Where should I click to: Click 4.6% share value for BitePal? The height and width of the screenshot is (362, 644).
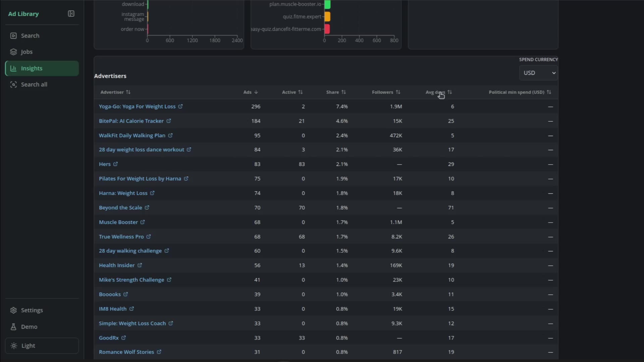[x=342, y=121]
